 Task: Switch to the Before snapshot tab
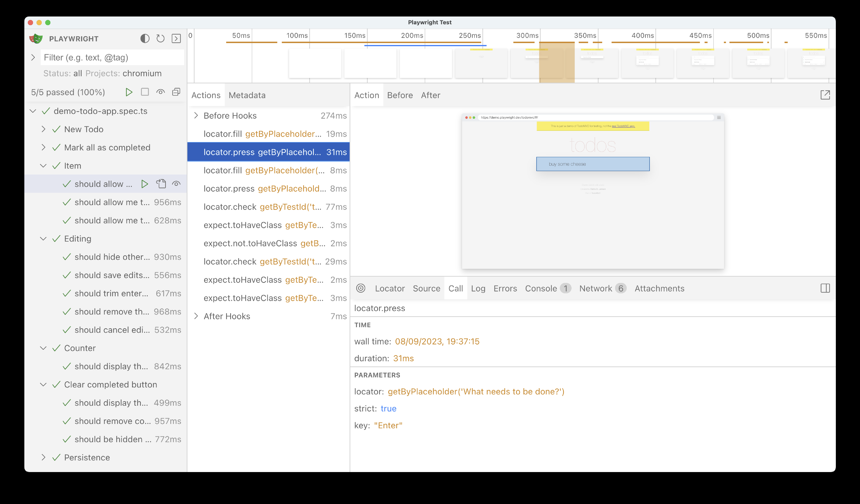click(400, 95)
